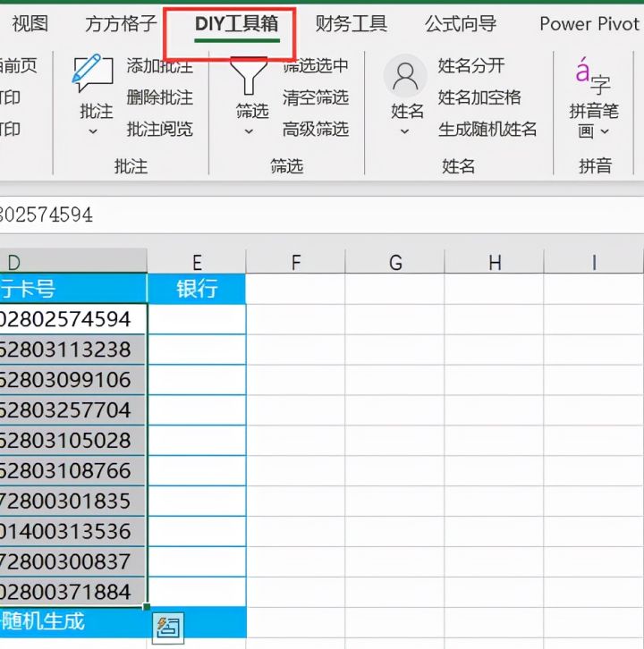Click the 姓名 person icon
The height and width of the screenshot is (649, 644).
coord(405,76)
